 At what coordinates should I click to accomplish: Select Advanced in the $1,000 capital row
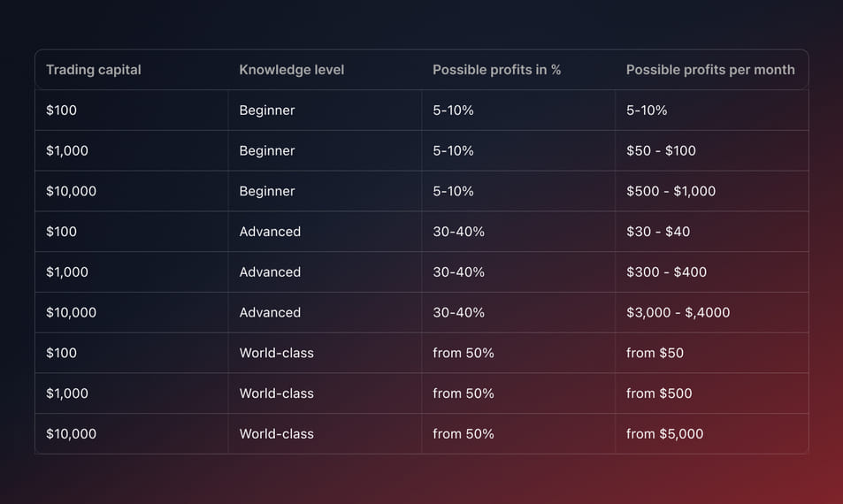coord(270,272)
